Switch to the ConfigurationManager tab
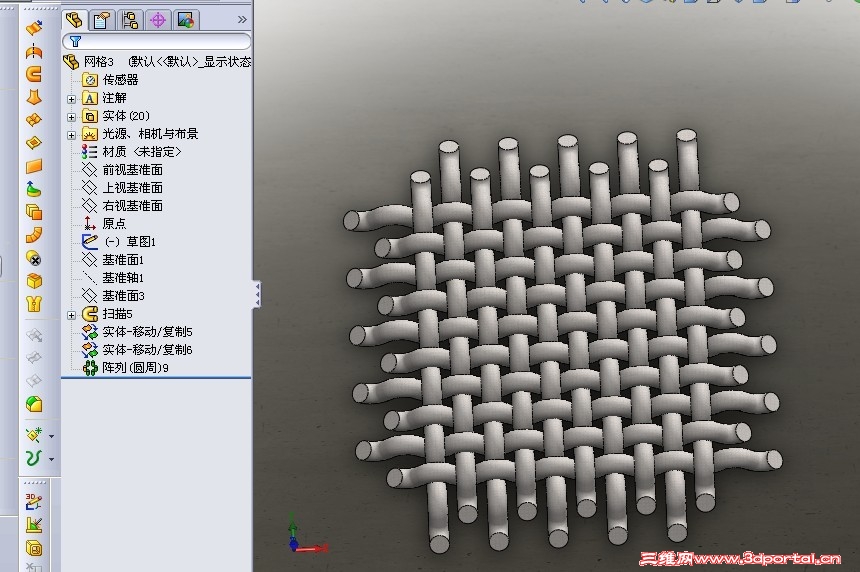Image resolution: width=860 pixels, height=572 pixels. pyautogui.click(x=130, y=20)
